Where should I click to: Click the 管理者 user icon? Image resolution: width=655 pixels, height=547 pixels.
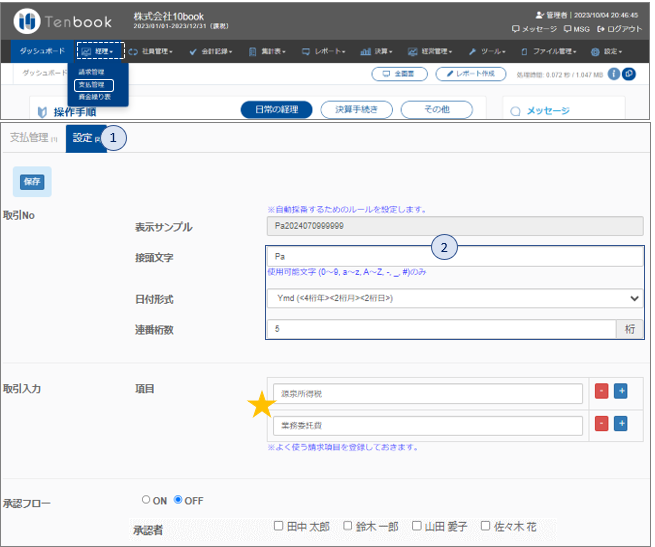(x=539, y=15)
